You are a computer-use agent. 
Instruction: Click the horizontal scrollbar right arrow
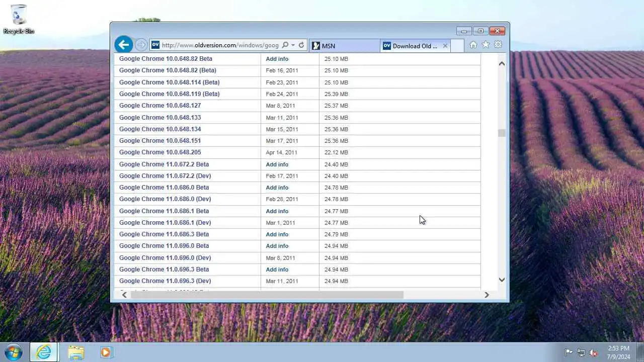coord(487,295)
